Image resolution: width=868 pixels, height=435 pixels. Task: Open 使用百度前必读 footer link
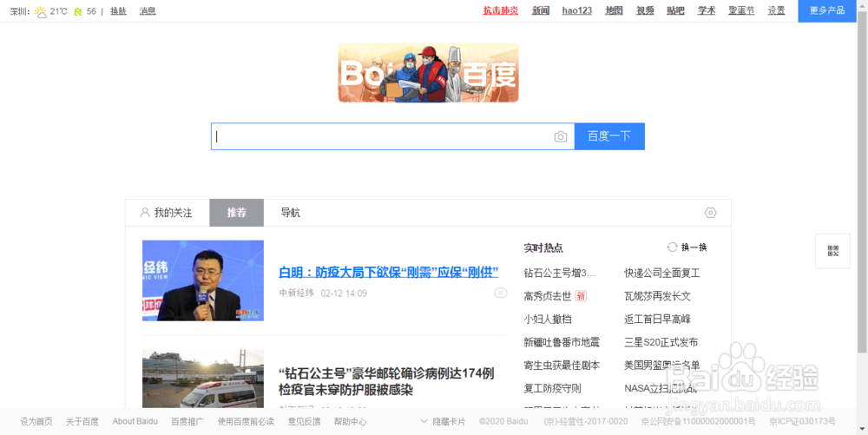(x=246, y=421)
